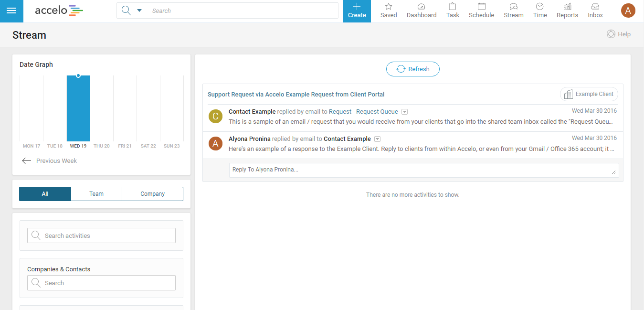Open Alyona Pronina sender name

point(250,139)
